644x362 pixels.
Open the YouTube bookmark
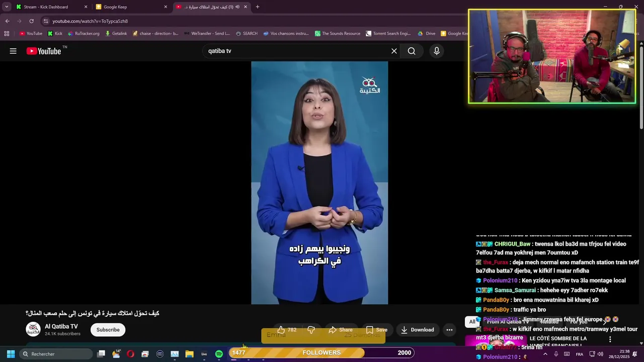tap(31, 34)
